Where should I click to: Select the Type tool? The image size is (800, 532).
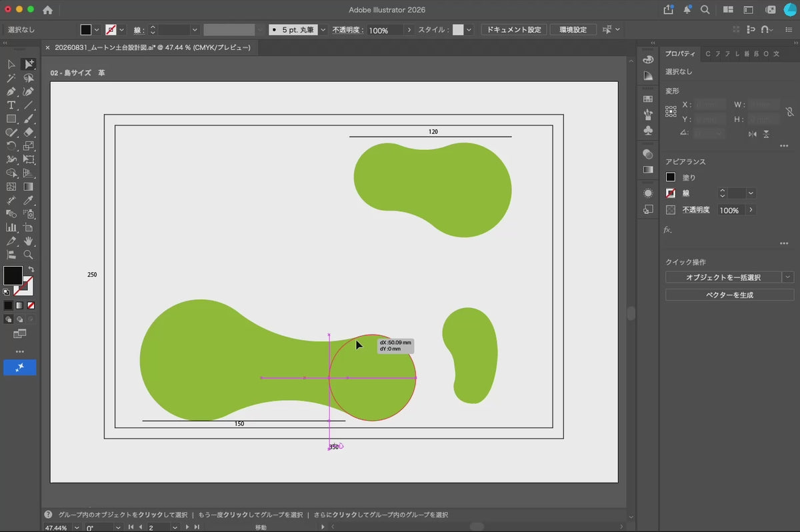click(11, 105)
